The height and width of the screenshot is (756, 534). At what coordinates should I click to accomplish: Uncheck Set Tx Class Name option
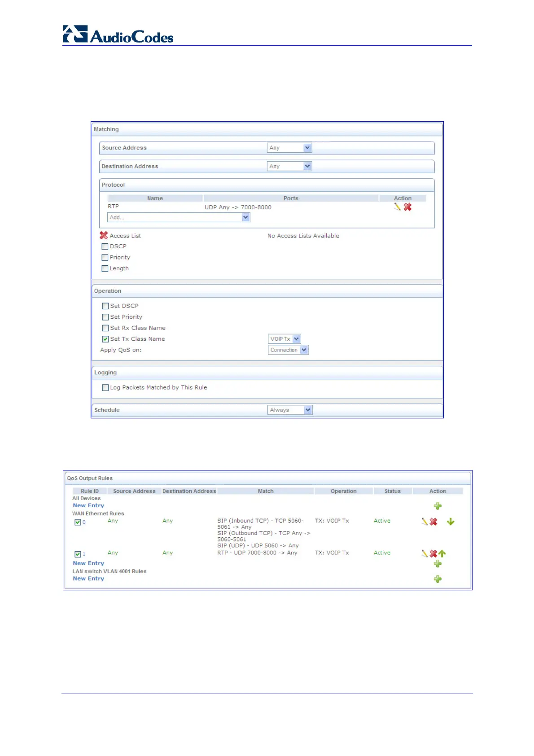(105, 339)
